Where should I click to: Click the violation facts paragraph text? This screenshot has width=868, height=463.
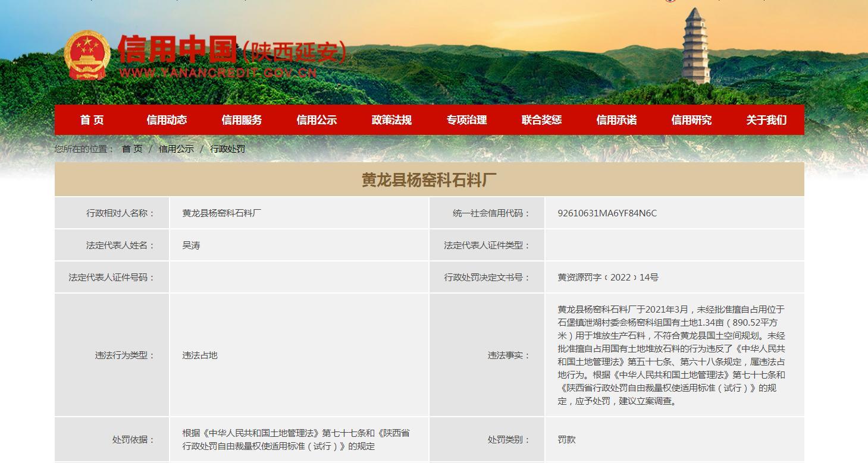pos(672,355)
